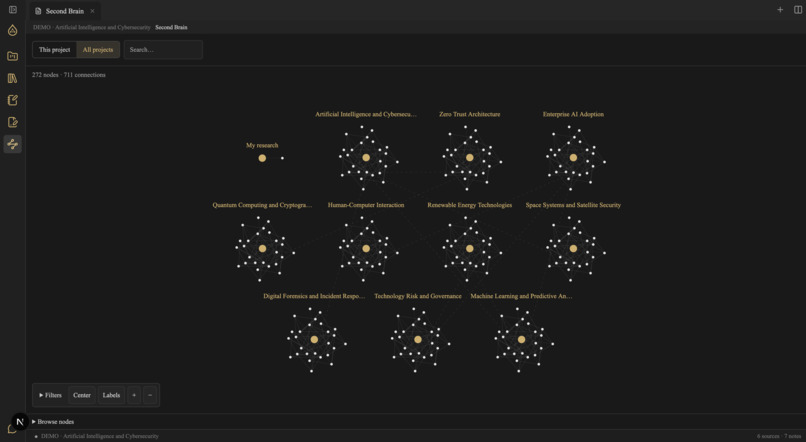
Task: Expand the Filters panel
Action: tap(50, 395)
